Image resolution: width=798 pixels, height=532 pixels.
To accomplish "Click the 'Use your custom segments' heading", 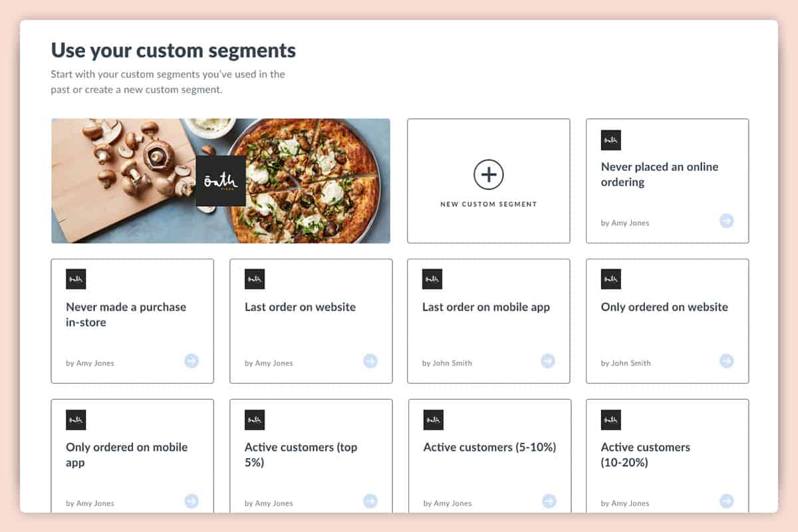I will (174, 51).
